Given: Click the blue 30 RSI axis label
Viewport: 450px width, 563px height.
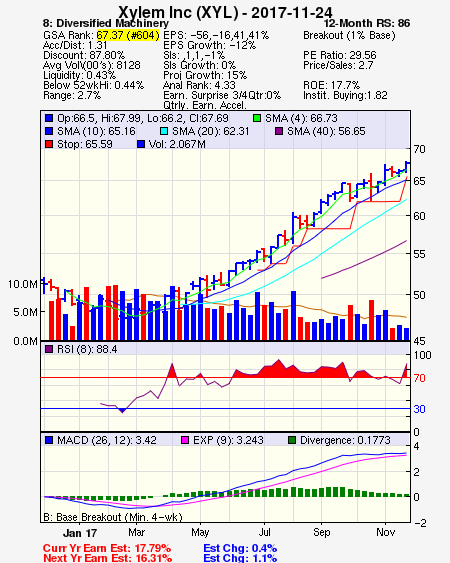Looking at the screenshot, I should pos(419,409).
